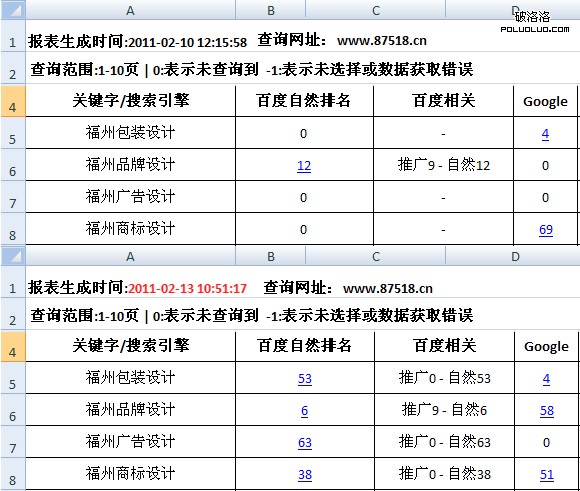Open Baidu rank link 38 for 福州商标设计

click(305, 474)
